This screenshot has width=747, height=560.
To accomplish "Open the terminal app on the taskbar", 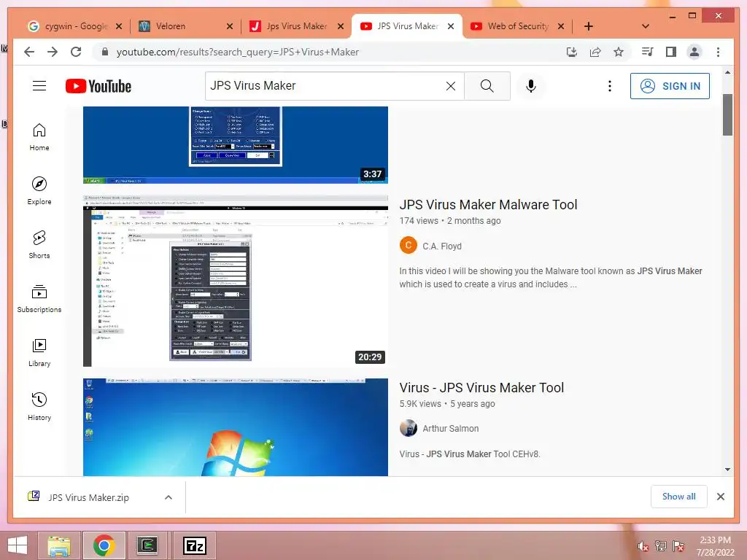I will coord(147,545).
